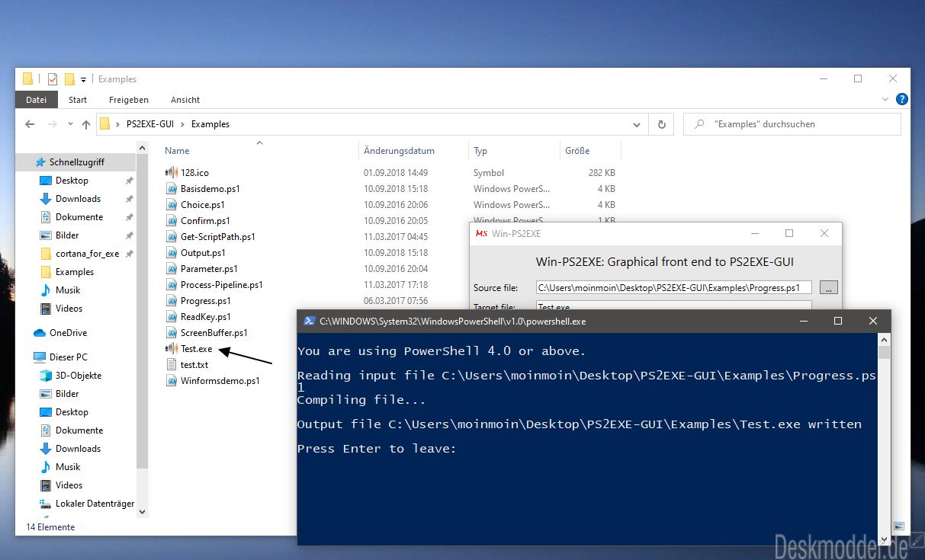Select the Parameter.ps1 file name

(x=209, y=269)
